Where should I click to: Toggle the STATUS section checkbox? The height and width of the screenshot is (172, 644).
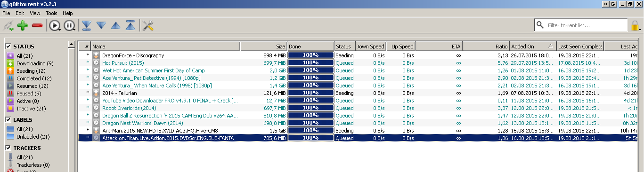pyautogui.click(x=8, y=47)
